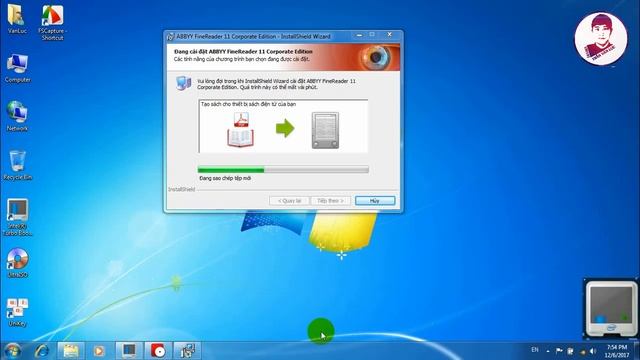
Task: Click the Show desktop strip
Action: pyautogui.click(x=637, y=351)
